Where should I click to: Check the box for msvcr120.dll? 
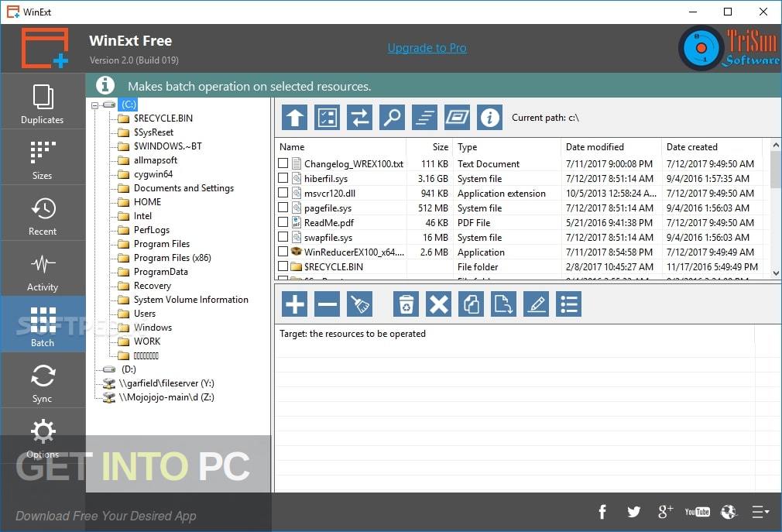click(x=283, y=193)
